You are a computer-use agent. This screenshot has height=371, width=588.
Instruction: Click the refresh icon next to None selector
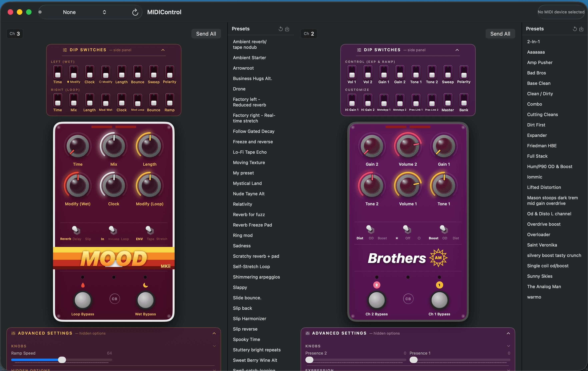click(x=135, y=12)
